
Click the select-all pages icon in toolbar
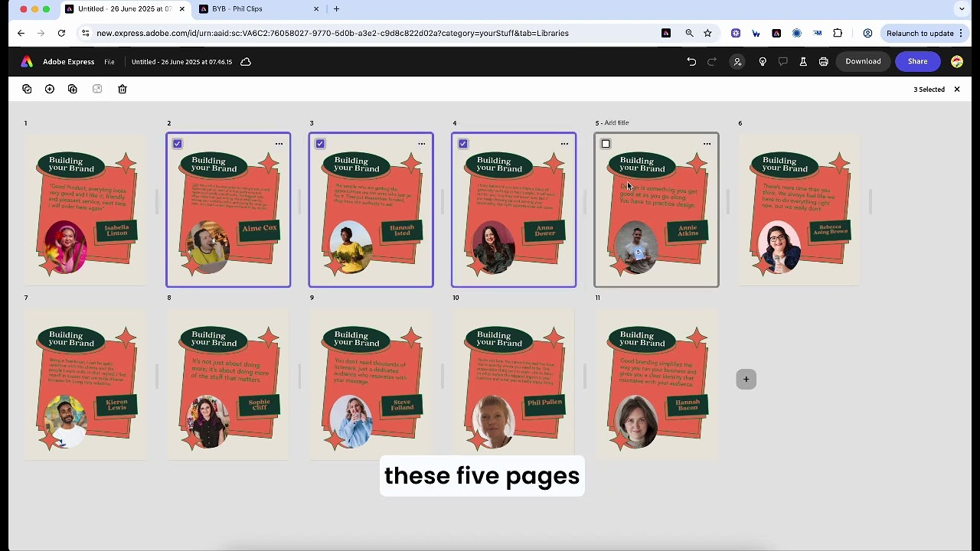coord(27,90)
